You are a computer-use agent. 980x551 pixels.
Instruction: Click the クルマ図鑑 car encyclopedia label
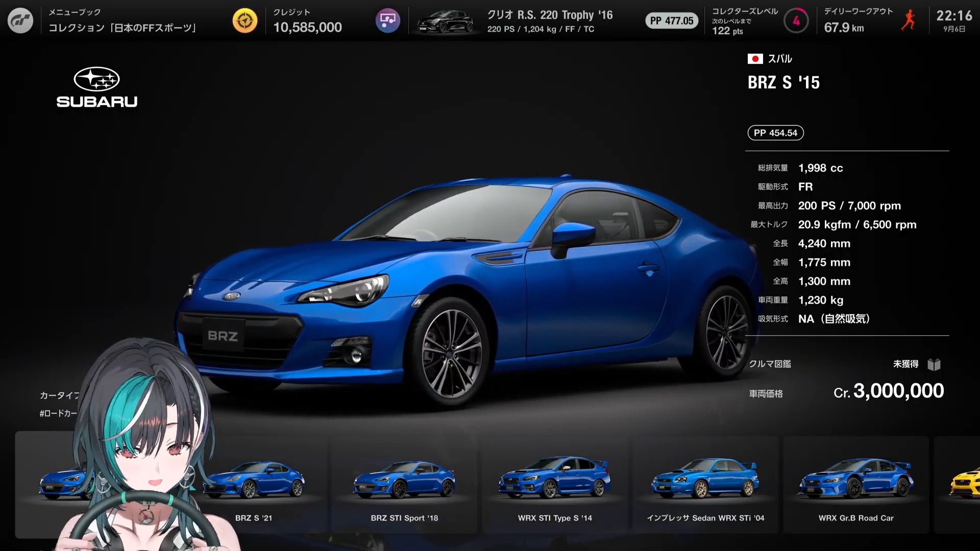[x=770, y=364]
